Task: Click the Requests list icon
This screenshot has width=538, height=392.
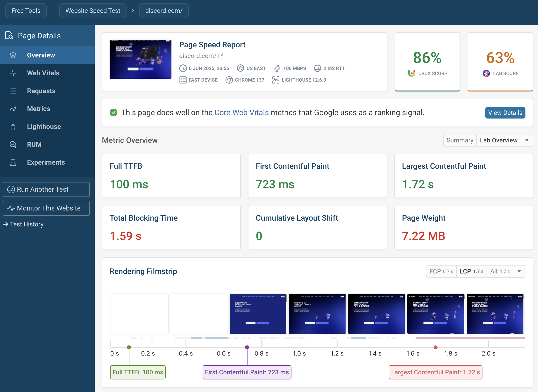Action: 13,91
